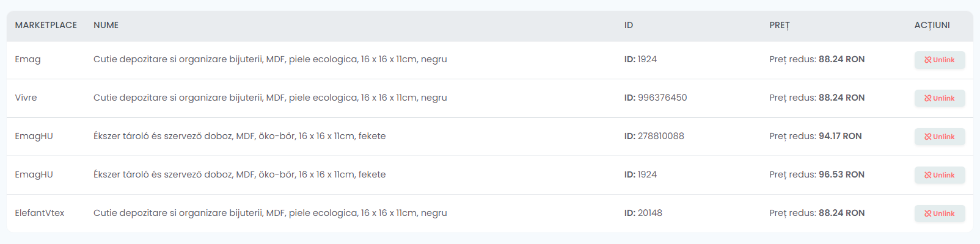Click the Emag product name text
980x244 pixels.
(x=270, y=59)
